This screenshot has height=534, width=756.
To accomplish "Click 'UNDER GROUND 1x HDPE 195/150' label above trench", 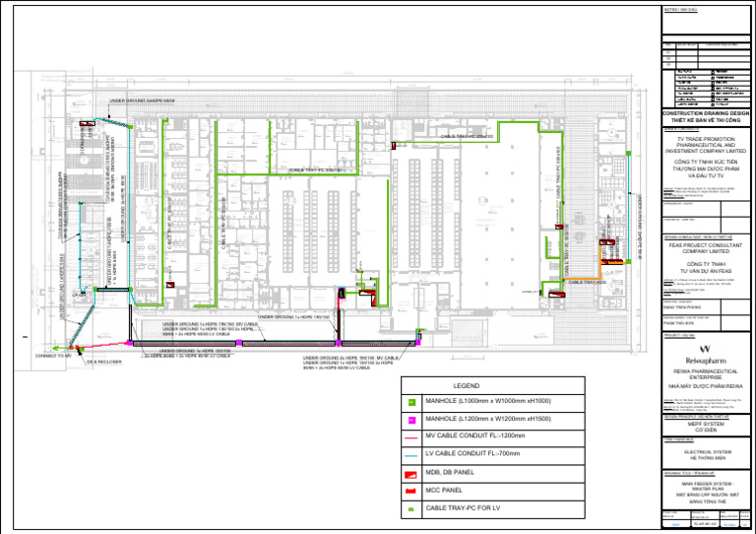I will [x=293, y=317].
